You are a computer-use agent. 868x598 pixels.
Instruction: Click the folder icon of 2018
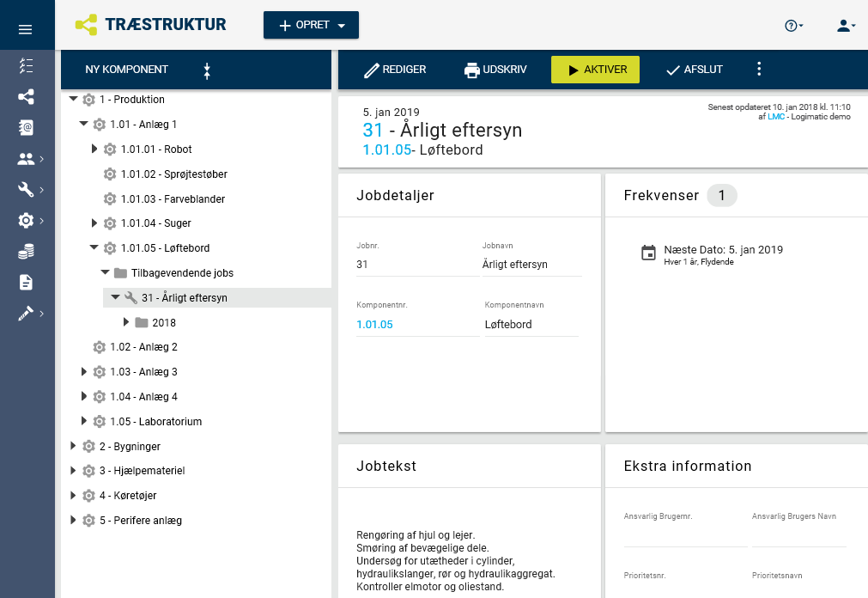coord(142,322)
